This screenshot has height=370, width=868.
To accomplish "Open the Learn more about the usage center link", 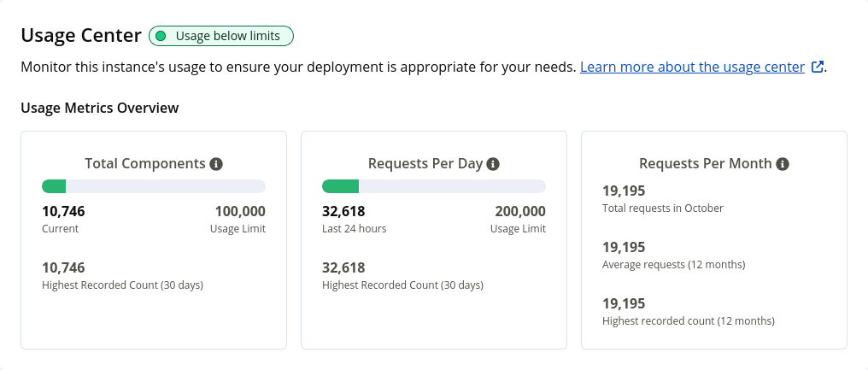I will coord(692,67).
